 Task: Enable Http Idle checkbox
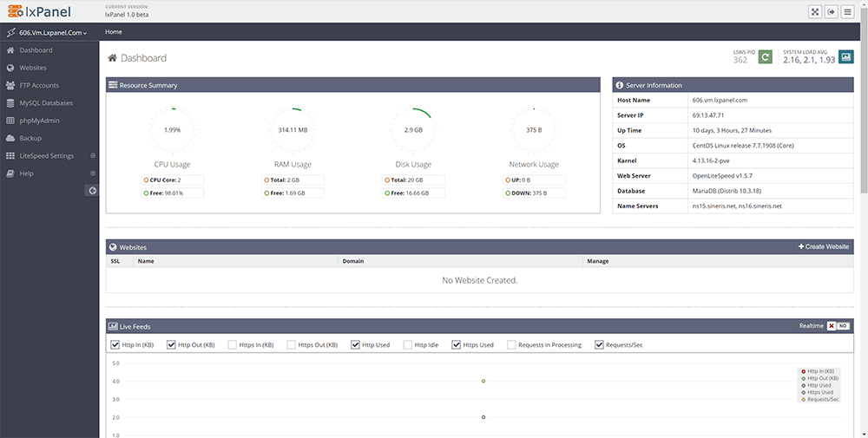pos(408,344)
